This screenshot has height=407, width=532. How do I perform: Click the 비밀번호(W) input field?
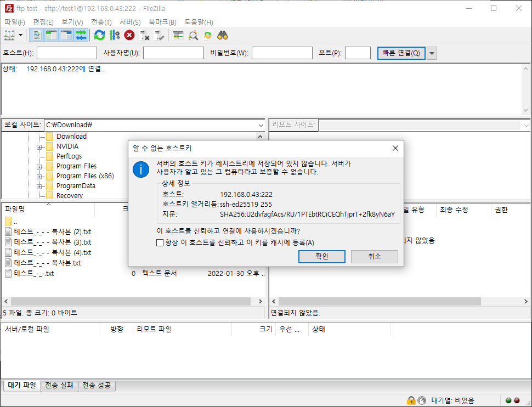tap(282, 53)
